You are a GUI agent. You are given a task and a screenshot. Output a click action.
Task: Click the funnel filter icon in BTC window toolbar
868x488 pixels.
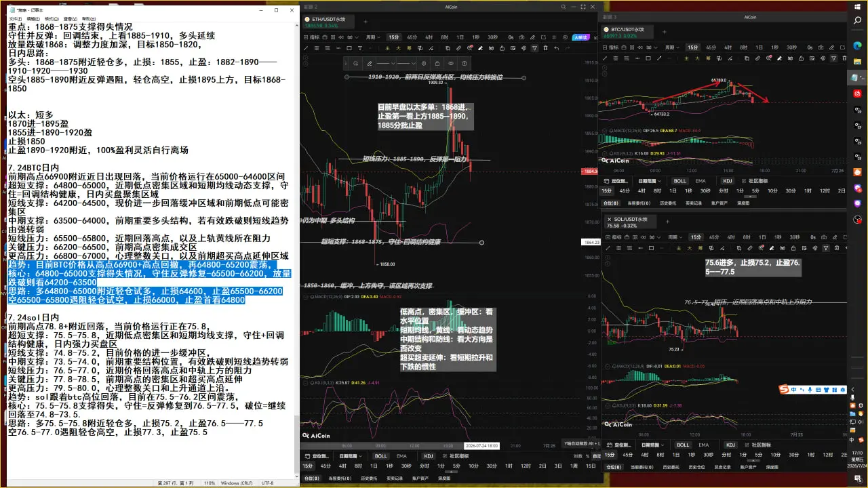(x=833, y=58)
